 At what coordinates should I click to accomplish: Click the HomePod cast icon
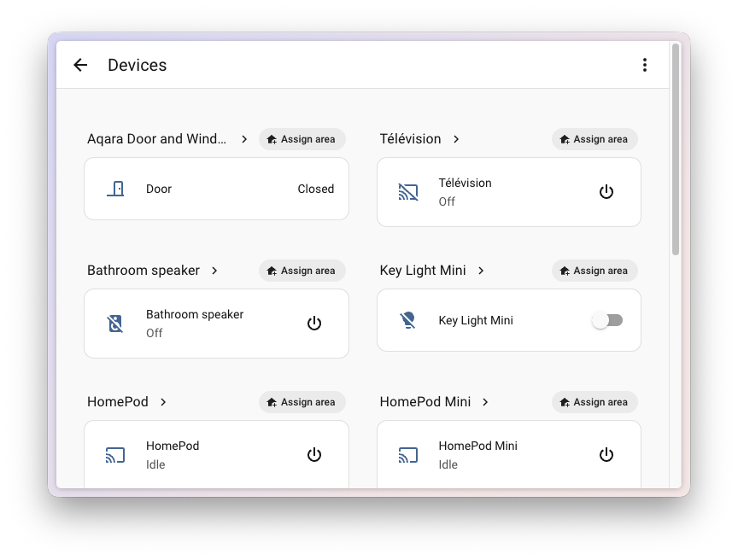(115, 455)
